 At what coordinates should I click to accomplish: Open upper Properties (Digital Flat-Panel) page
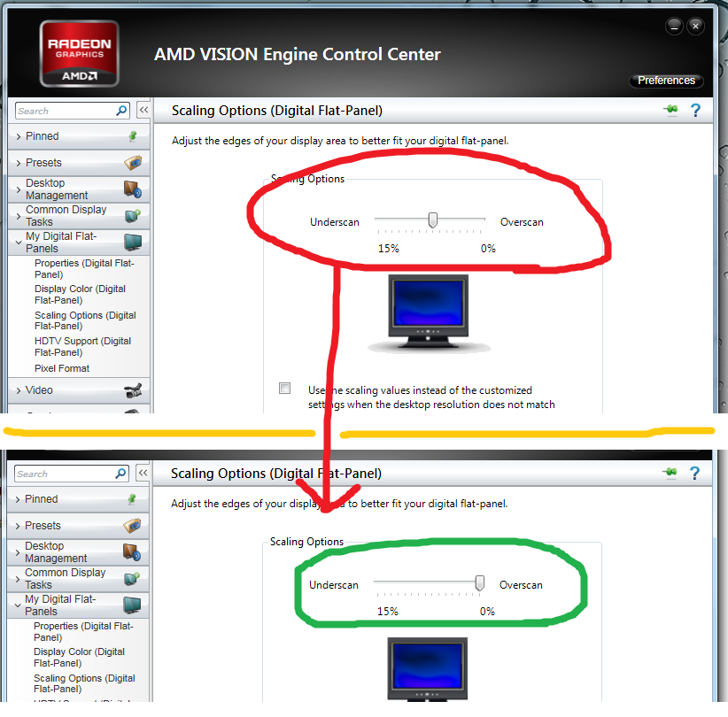pos(84,269)
